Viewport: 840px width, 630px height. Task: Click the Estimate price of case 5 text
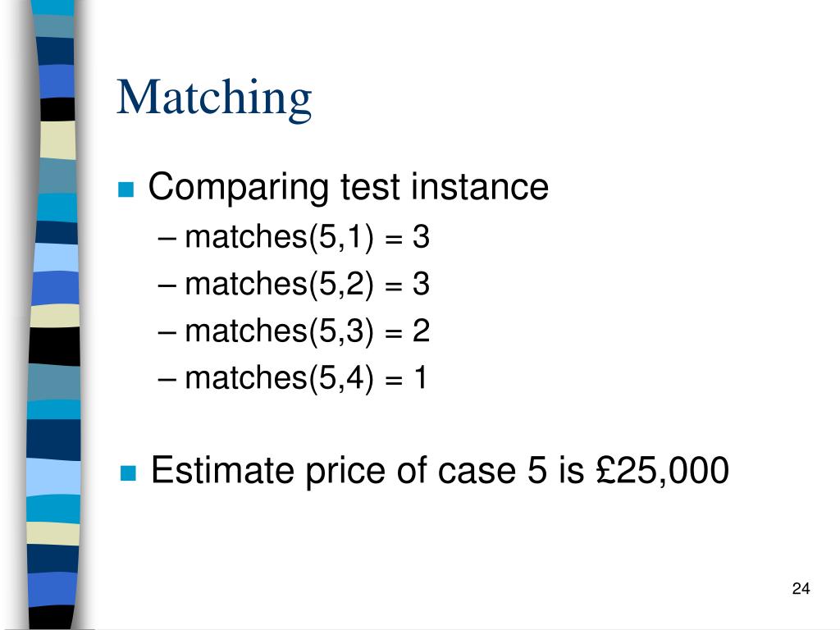(349, 472)
